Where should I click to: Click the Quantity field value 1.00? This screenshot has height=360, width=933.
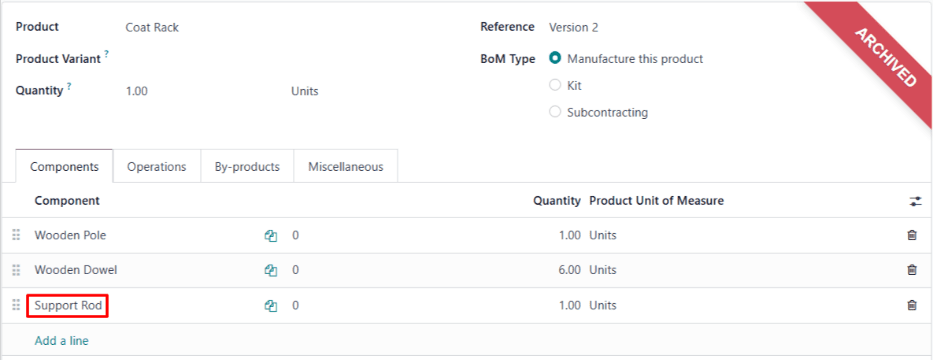(202, 91)
